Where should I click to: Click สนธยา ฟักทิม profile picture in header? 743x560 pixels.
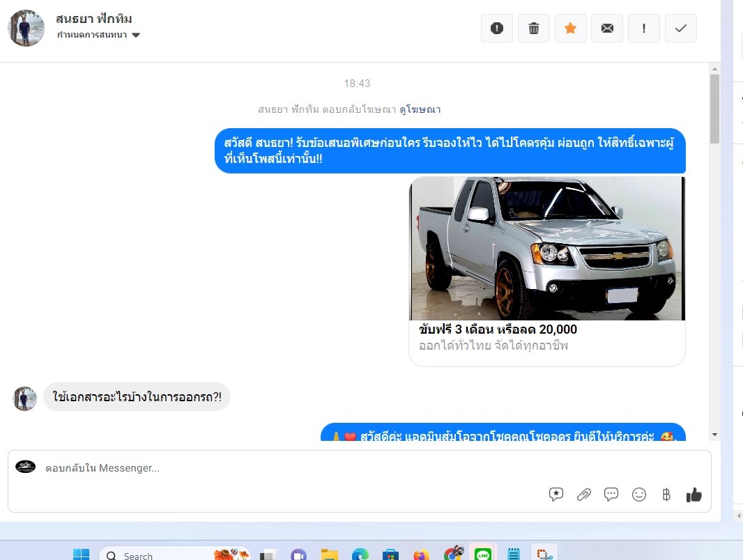(x=26, y=29)
